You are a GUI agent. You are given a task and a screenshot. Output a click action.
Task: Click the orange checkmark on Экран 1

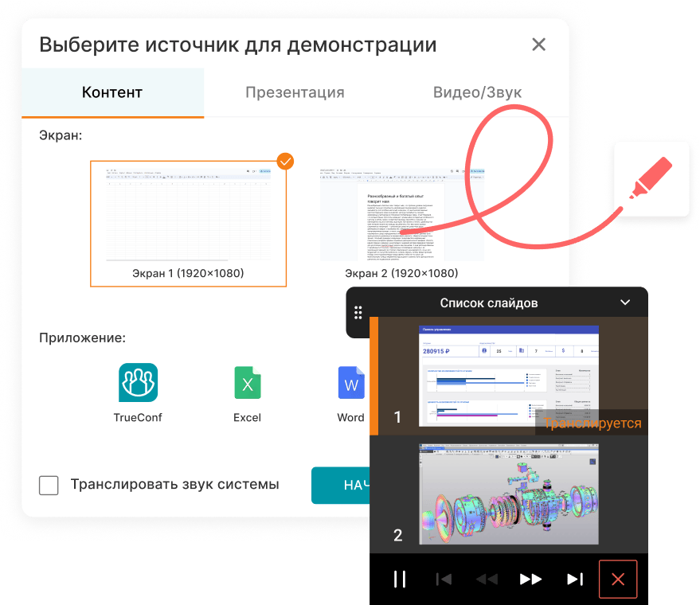point(284,162)
